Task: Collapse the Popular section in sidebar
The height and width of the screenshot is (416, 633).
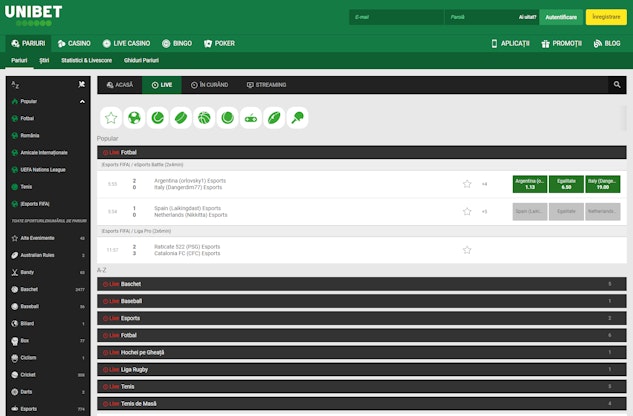Action: point(82,101)
